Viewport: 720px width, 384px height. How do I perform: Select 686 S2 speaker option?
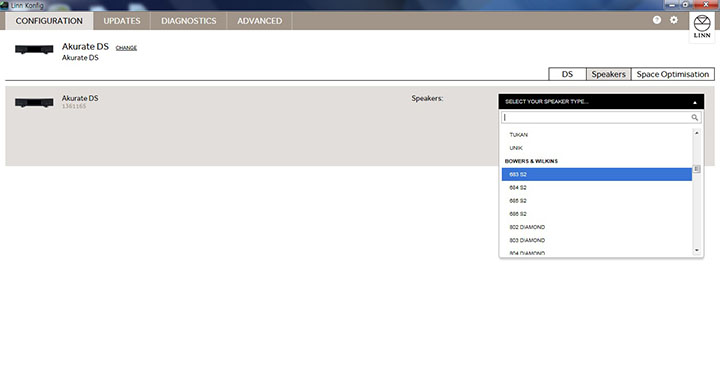(596, 214)
